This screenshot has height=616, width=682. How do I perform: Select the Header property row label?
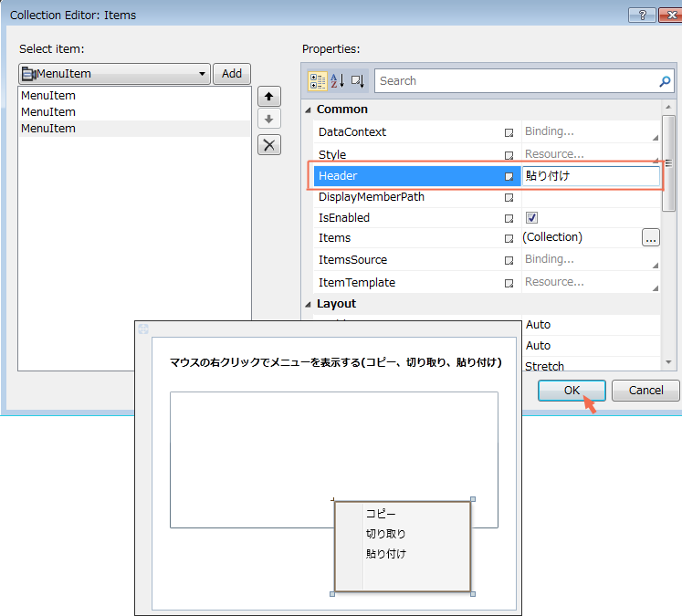(338, 176)
